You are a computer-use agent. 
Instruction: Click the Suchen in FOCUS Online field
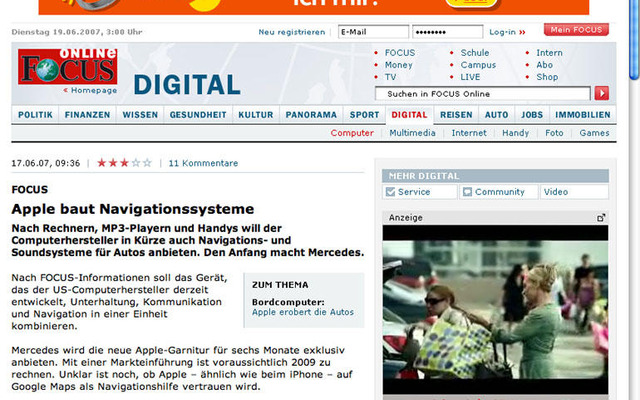pyautogui.click(x=482, y=94)
